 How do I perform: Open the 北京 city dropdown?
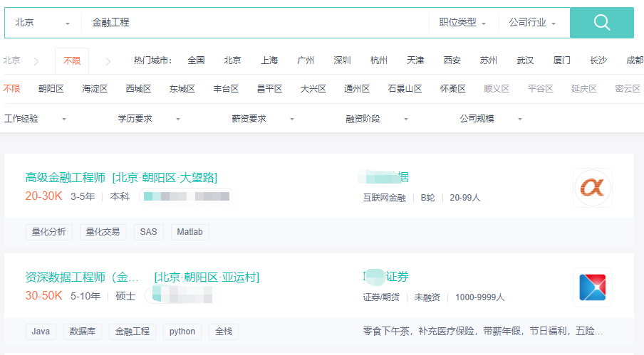point(43,23)
